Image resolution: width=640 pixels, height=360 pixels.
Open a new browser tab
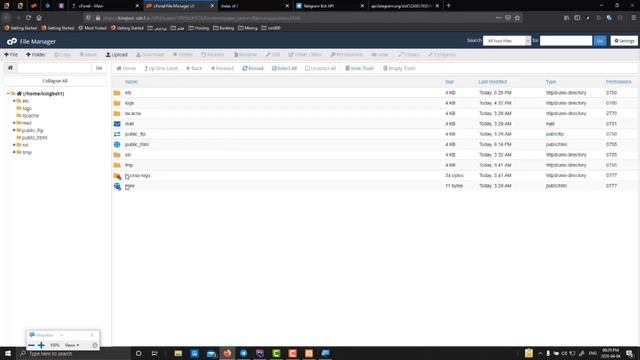[x=449, y=6]
